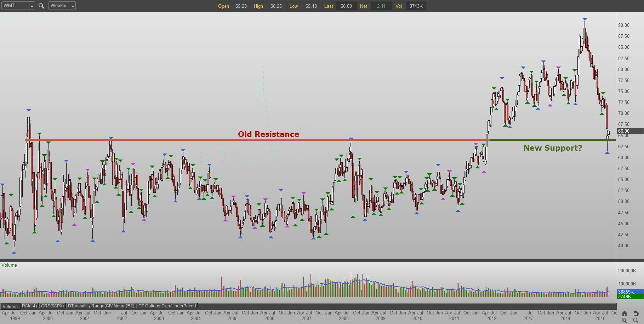
Task: Open the WMT symbol dropdown arrow
Action: [32, 6]
